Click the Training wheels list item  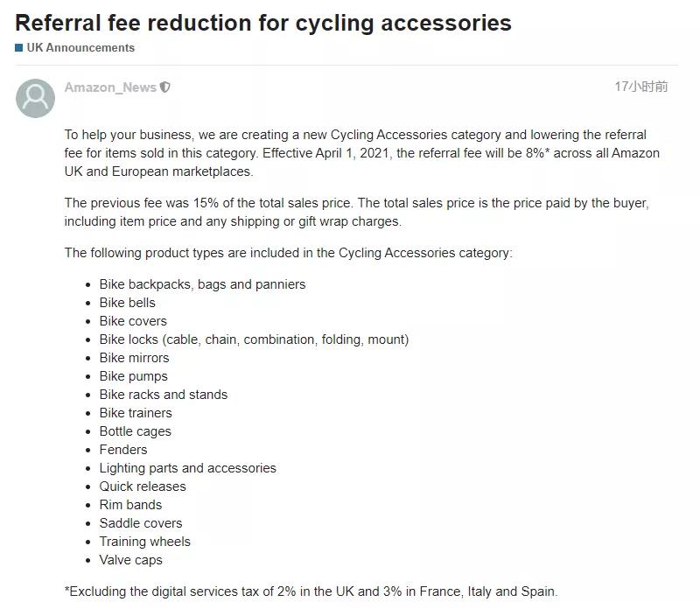click(x=145, y=542)
